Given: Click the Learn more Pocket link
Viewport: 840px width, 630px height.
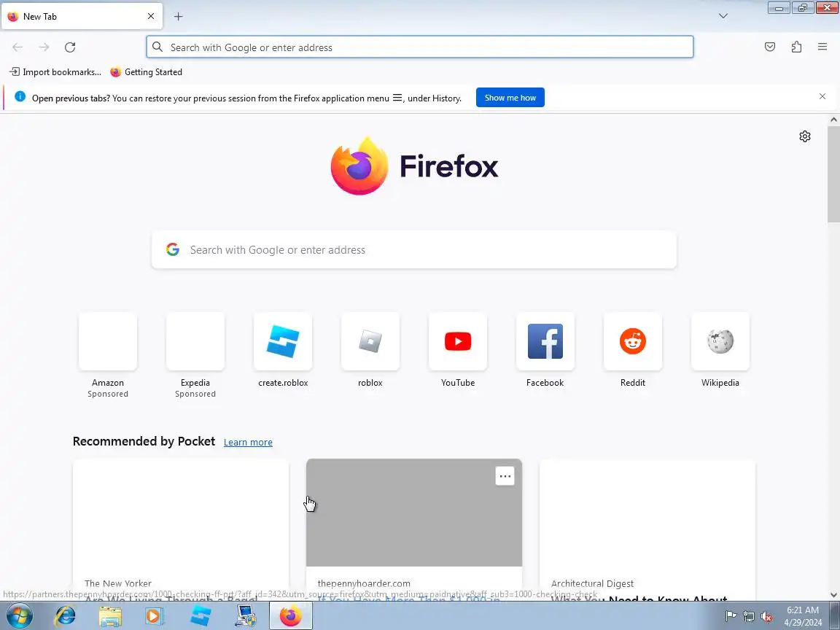Looking at the screenshot, I should (248, 442).
